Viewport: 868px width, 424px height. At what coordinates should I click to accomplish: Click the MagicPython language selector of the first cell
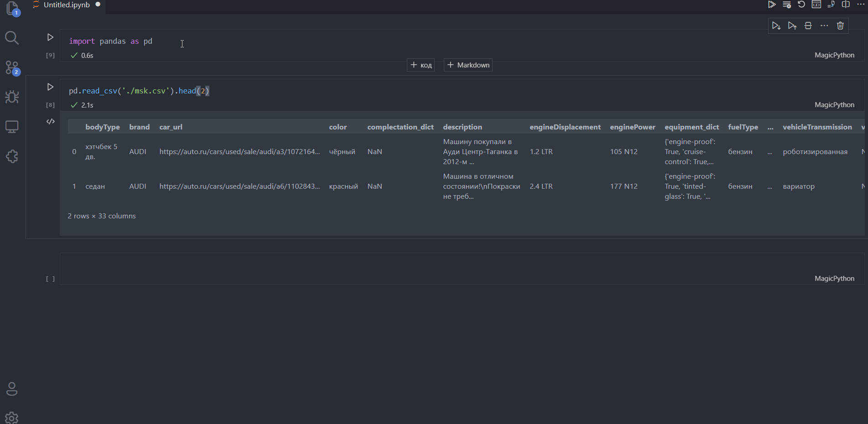[x=834, y=55]
